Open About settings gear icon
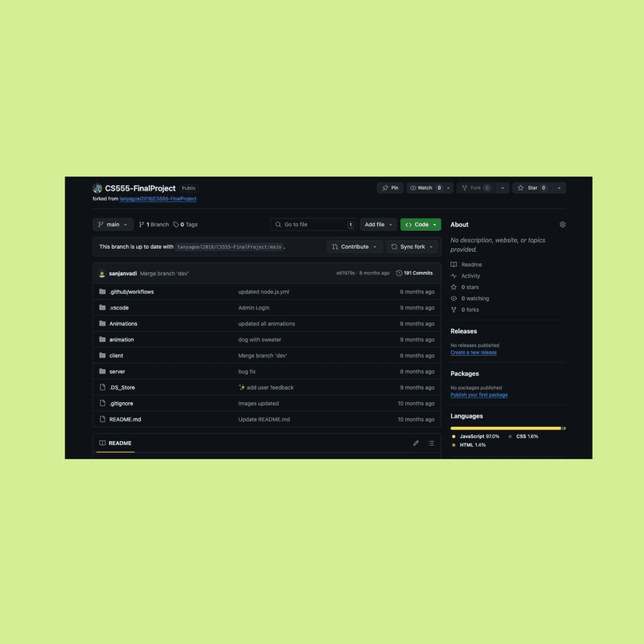This screenshot has height=644, width=644. [x=562, y=225]
